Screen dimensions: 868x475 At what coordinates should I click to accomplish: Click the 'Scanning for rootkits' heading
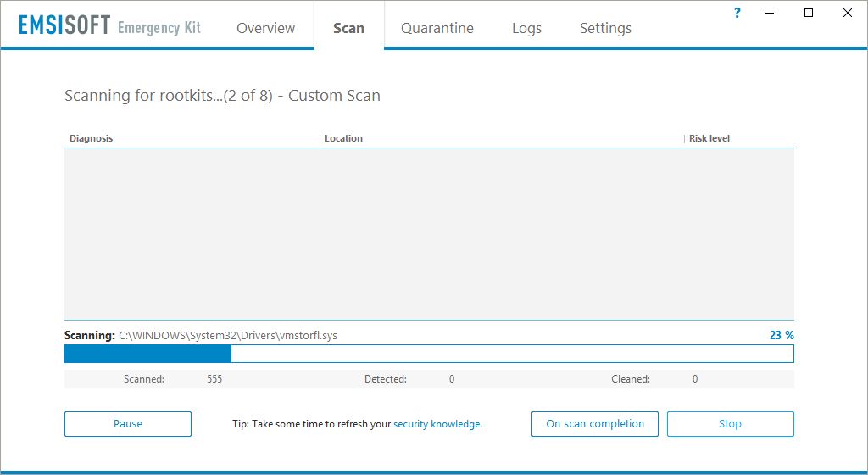[x=223, y=96]
